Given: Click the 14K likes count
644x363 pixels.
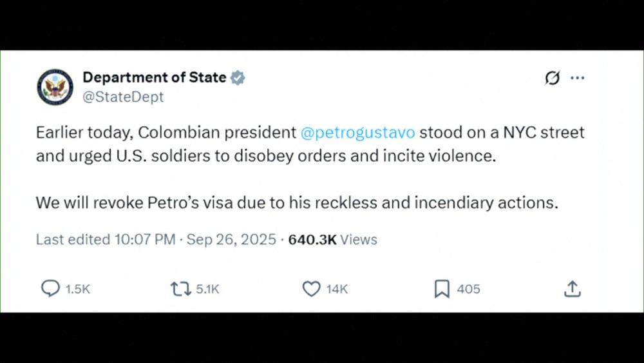Looking at the screenshot, I should [337, 289].
